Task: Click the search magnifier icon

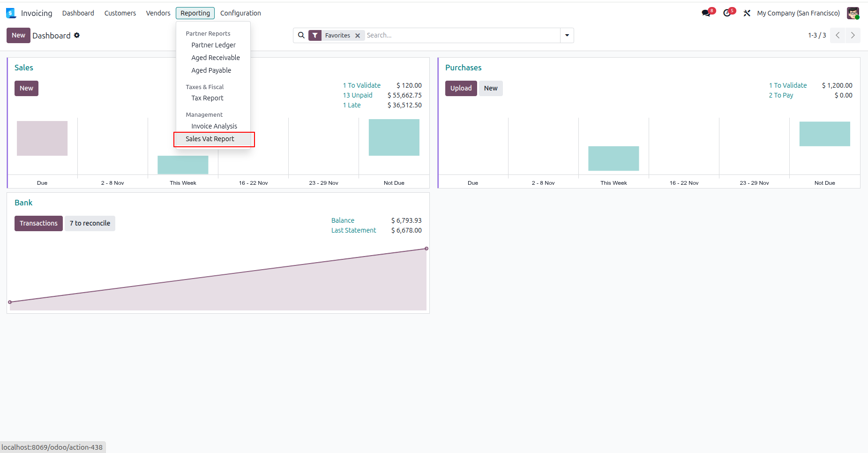Action: pyautogui.click(x=301, y=35)
